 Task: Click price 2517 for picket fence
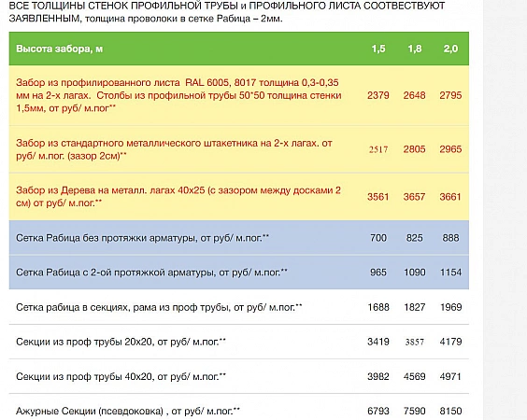pos(378,149)
